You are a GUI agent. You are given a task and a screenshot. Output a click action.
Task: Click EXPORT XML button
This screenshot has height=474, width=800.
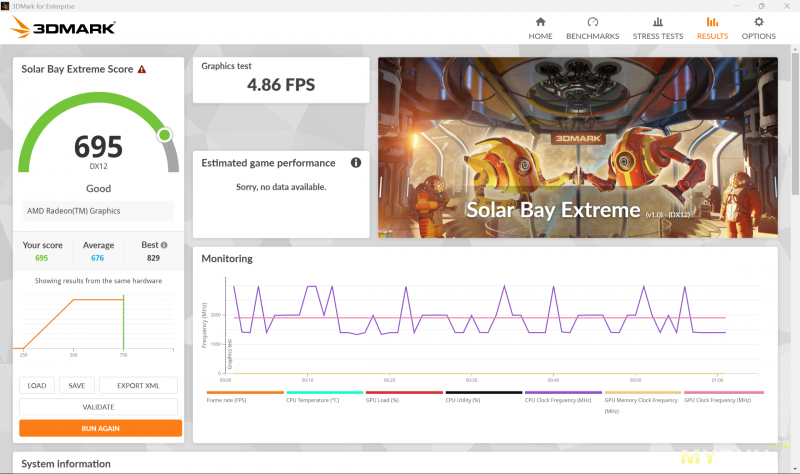click(138, 385)
